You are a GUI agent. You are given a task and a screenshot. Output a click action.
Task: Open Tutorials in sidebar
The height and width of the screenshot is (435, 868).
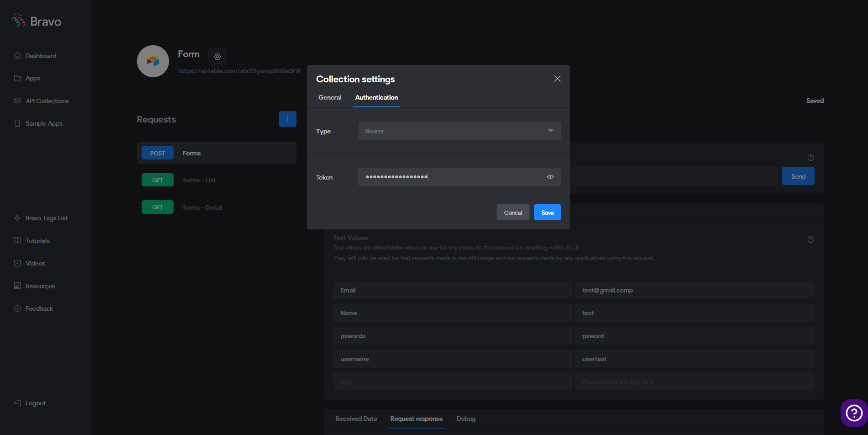pyautogui.click(x=32, y=241)
